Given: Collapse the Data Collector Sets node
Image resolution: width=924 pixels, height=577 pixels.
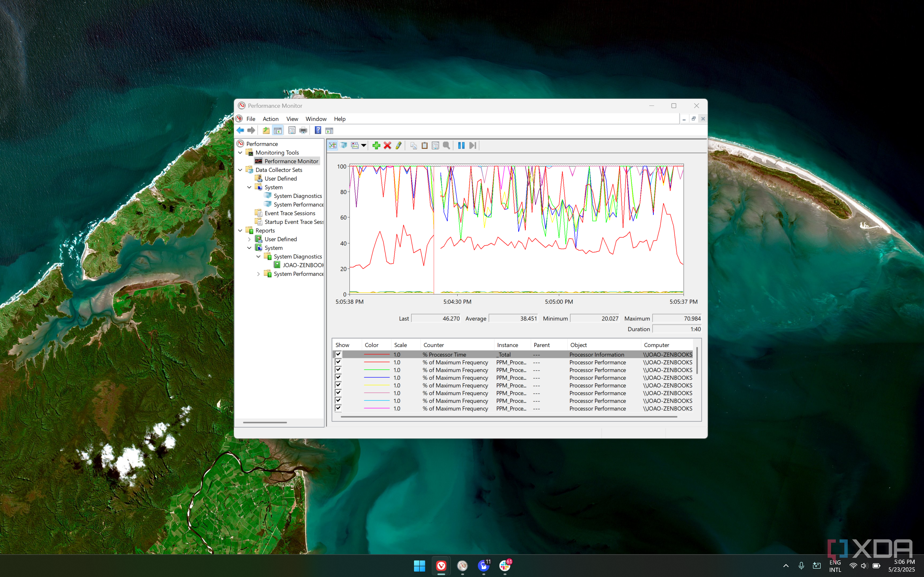Looking at the screenshot, I should [x=240, y=170].
